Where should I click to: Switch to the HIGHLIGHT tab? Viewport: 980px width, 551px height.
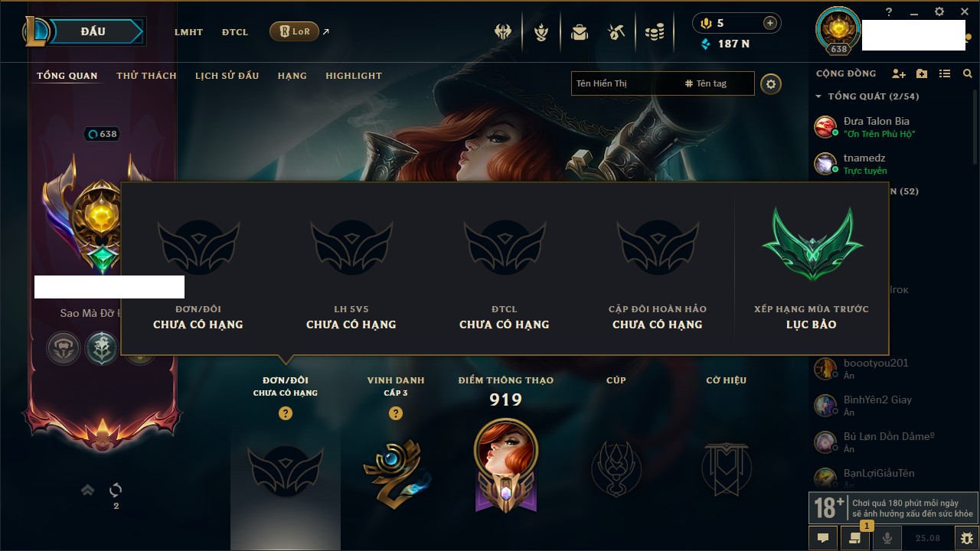point(354,76)
